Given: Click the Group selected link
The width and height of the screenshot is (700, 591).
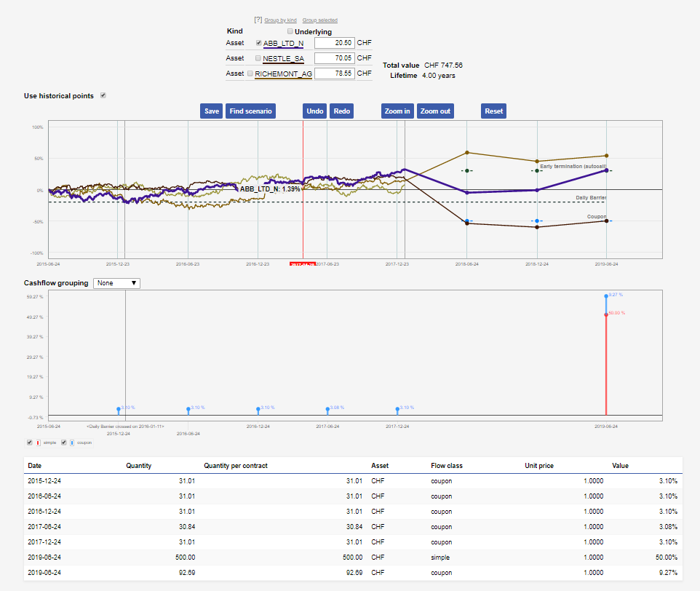Looking at the screenshot, I should tap(319, 20).
